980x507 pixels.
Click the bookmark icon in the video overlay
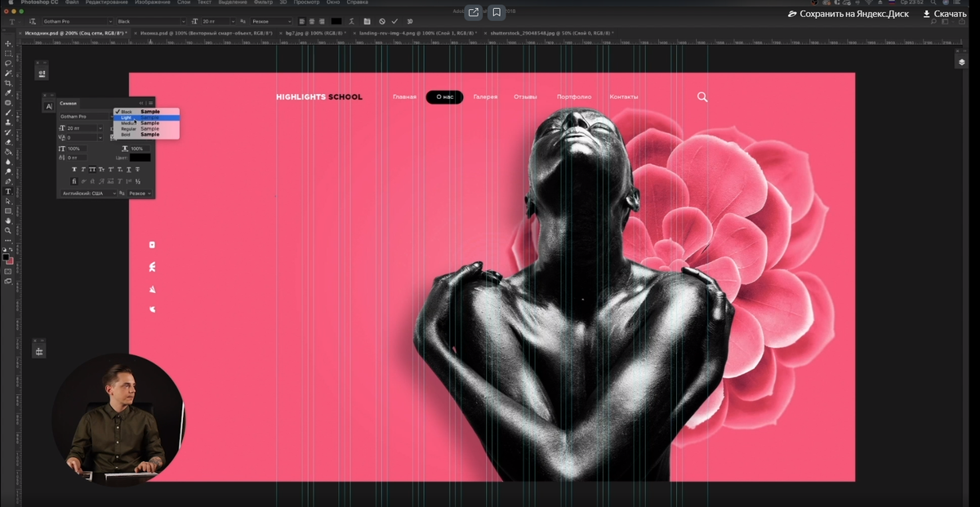coord(496,12)
